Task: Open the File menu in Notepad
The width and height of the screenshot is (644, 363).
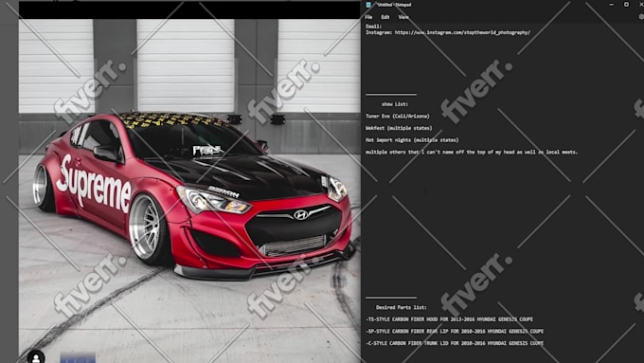Action: point(368,17)
